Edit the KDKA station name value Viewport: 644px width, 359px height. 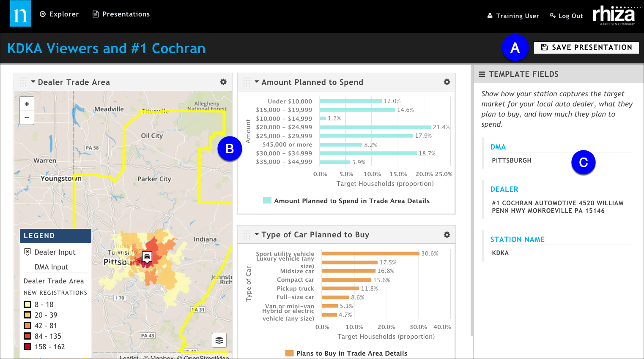[500, 253]
